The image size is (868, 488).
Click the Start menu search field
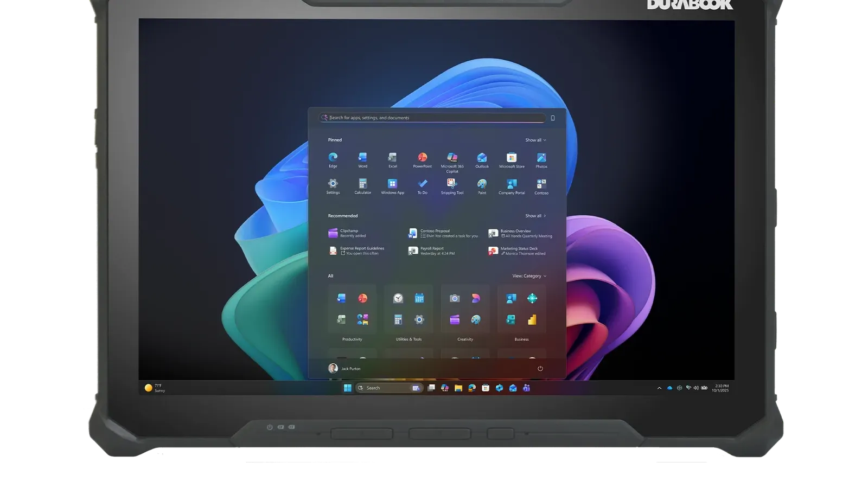click(432, 118)
